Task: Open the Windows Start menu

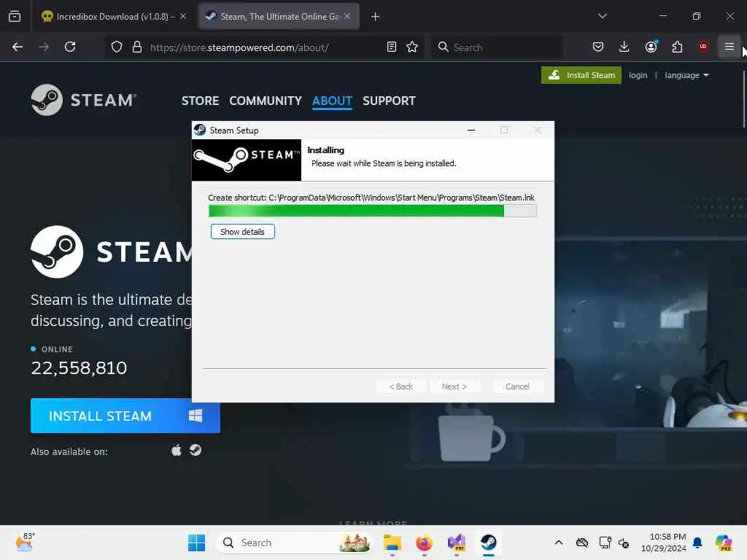Action: pyautogui.click(x=196, y=542)
